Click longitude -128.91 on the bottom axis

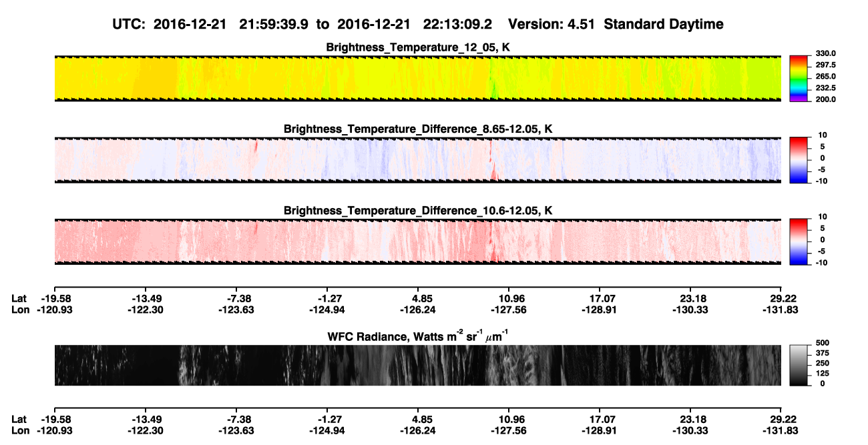click(599, 430)
